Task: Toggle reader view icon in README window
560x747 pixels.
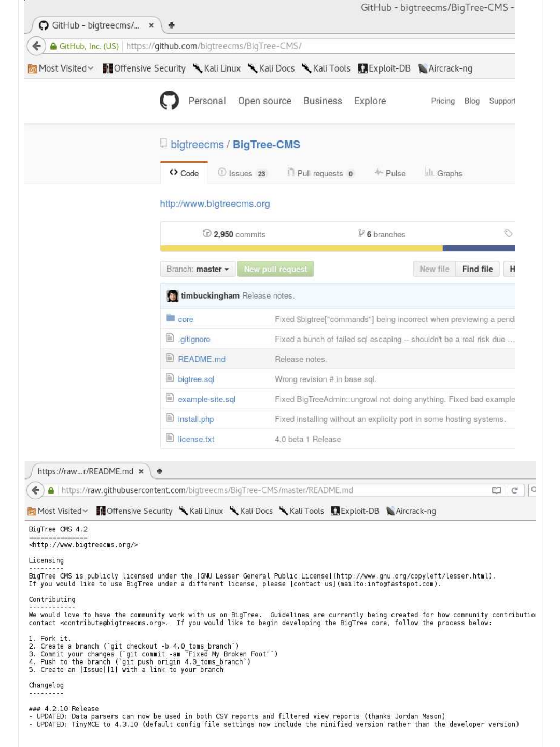Action: 496,490
